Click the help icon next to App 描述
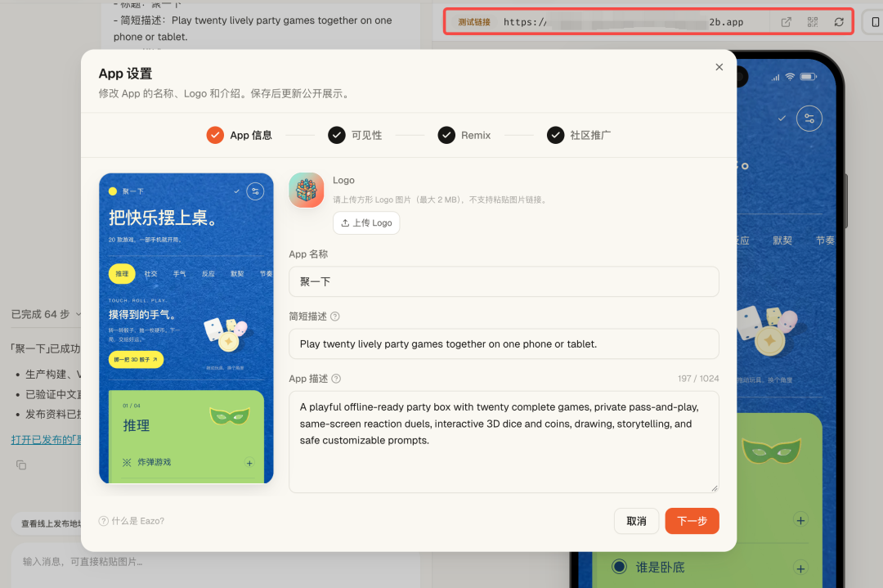Screen dimensions: 883x588 click(336, 379)
